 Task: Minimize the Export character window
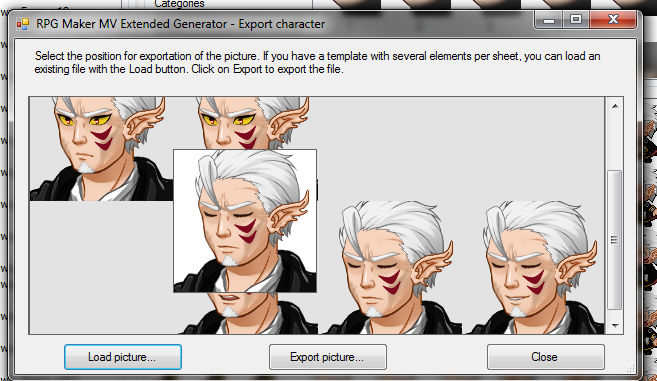[549, 20]
